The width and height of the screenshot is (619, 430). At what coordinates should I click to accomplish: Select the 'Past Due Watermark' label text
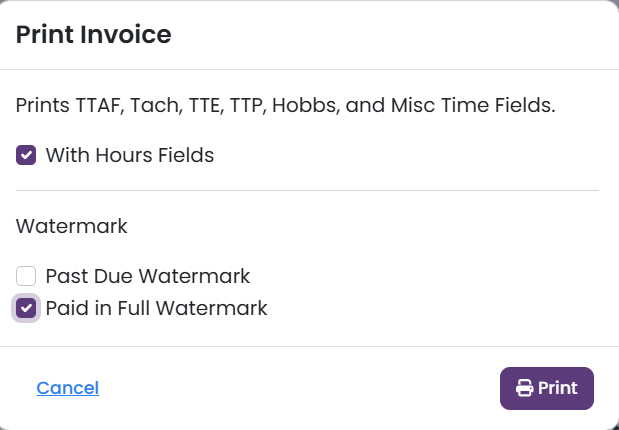tap(148, 276)
